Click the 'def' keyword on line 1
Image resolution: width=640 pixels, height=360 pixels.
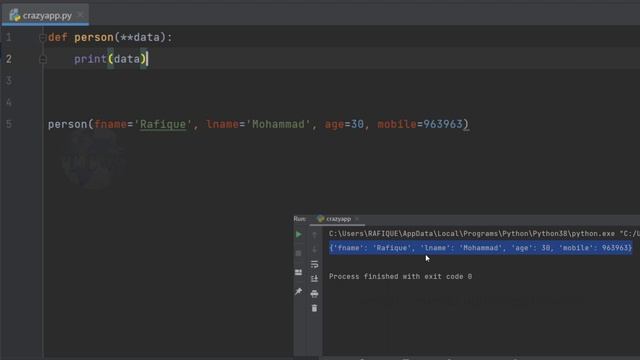58,38
